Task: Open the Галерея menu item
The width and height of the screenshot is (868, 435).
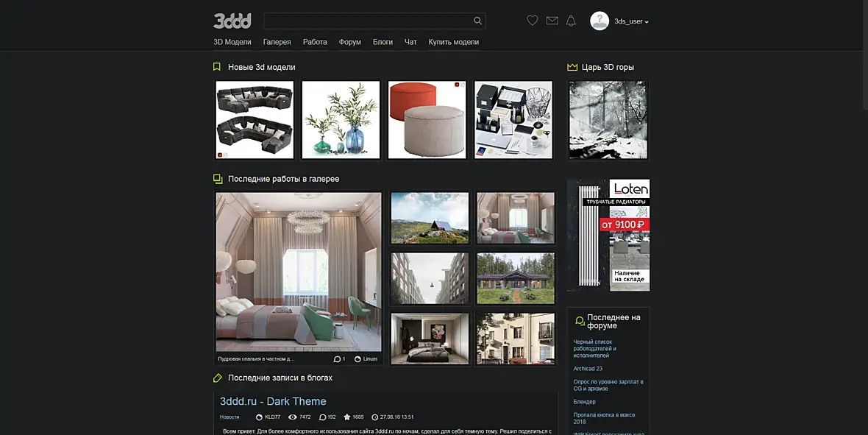Action: point(277,42)
